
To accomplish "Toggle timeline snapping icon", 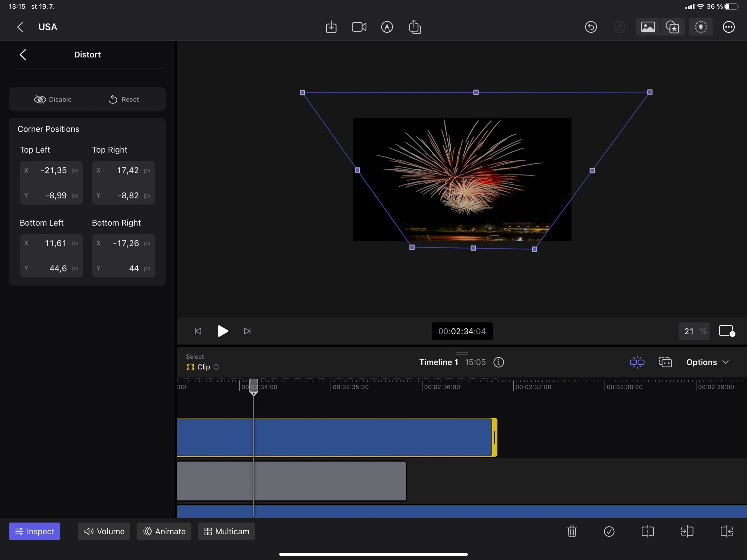I will coord(637,362).
